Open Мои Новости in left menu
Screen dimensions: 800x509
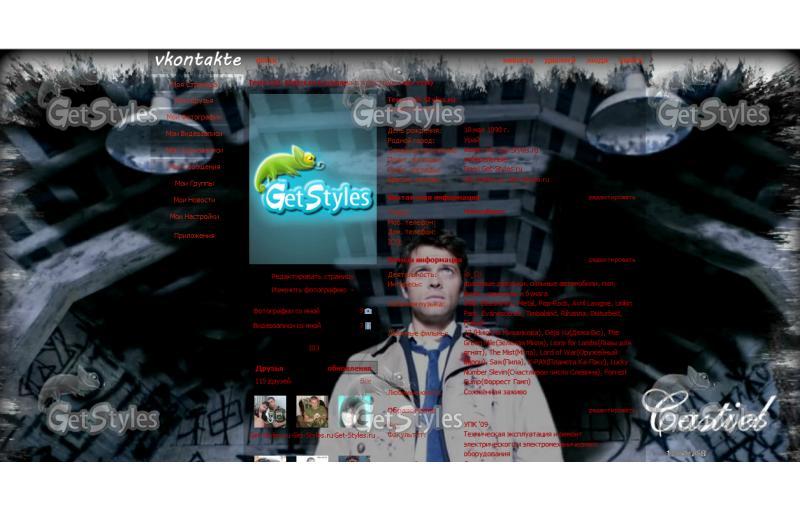coord(194,200)
